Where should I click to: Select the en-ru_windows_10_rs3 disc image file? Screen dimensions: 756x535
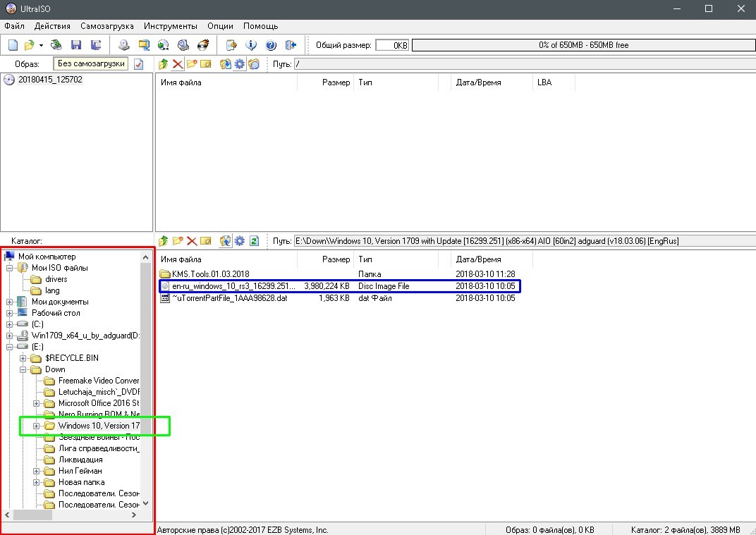pos(340,285)
